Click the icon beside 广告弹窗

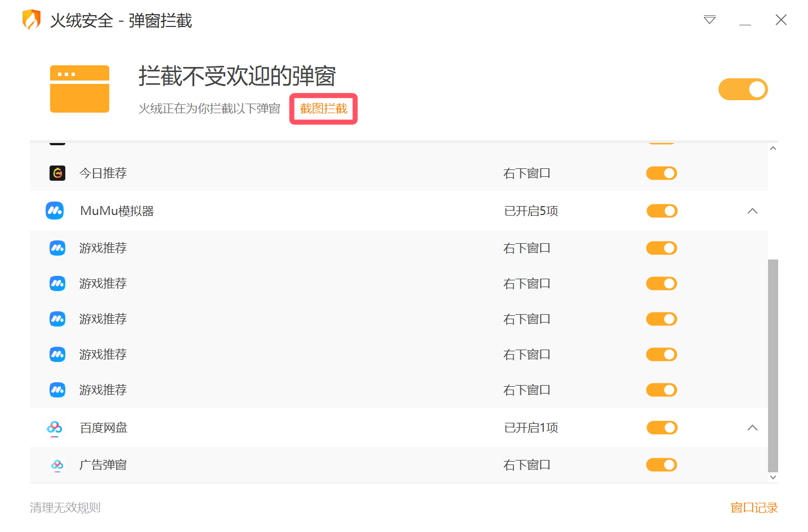[x=57, y=465]
